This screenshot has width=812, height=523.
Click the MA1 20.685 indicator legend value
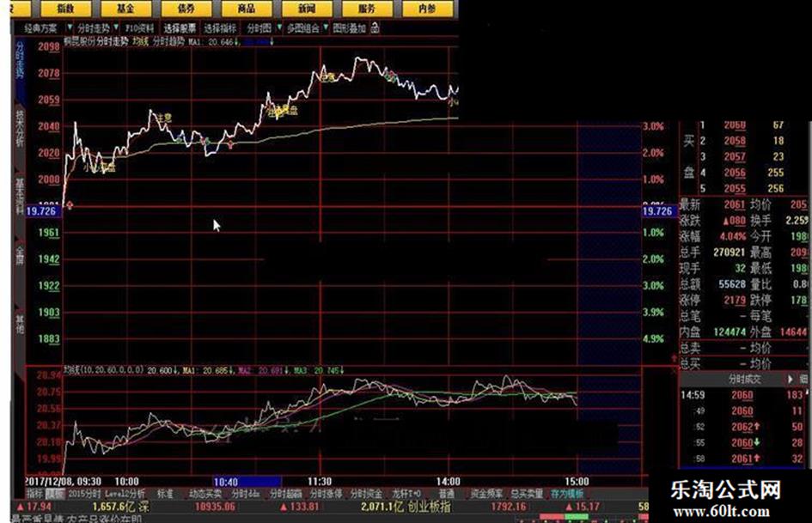(x=208, y=371)
